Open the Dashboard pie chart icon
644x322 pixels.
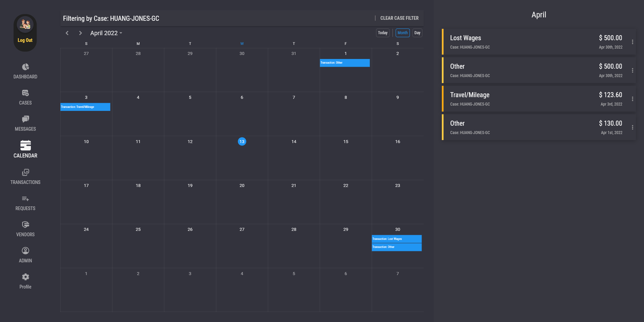pyautogui.click(x=25, y=67)
